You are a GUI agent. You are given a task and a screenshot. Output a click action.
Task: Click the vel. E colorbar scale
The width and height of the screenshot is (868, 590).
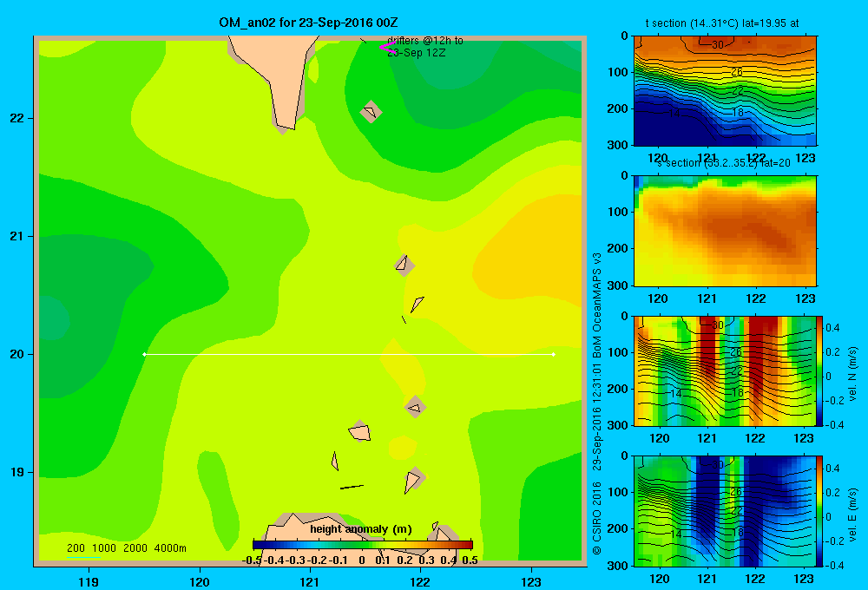[820, 511]
